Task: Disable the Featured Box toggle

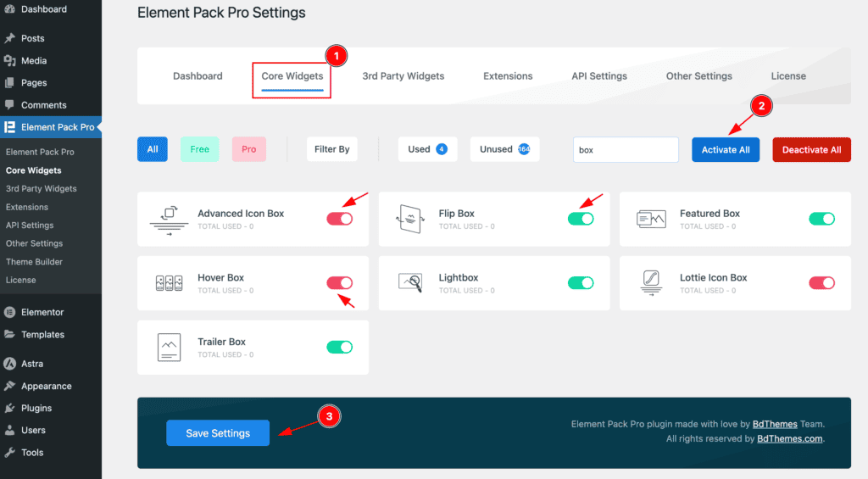Action: point(821,219)
